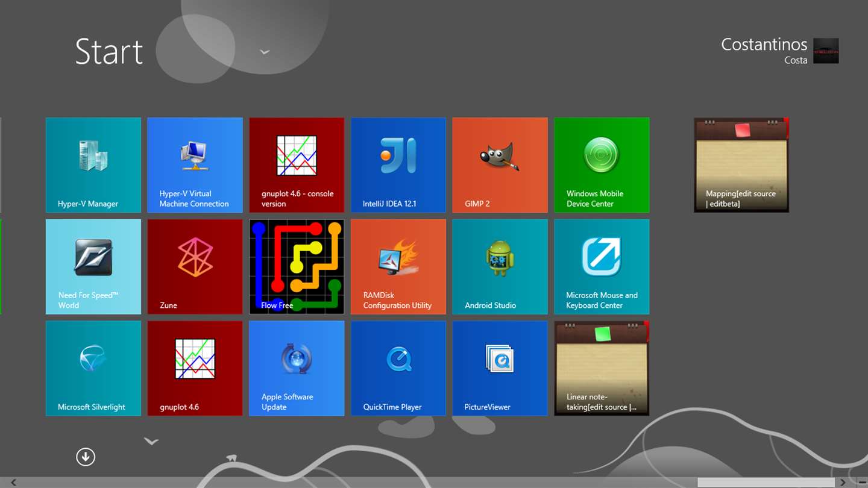Click the Start heading text

click(x=109, y=52)
